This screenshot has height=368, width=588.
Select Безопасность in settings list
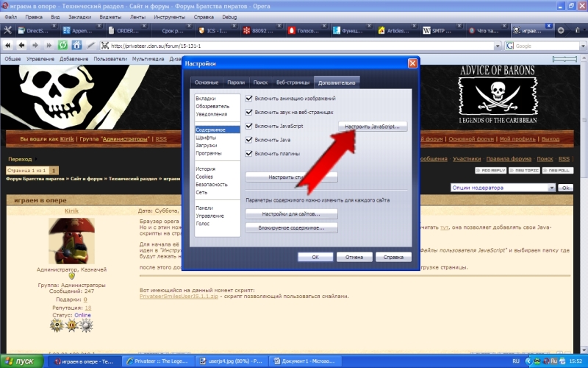coord(212,185)
